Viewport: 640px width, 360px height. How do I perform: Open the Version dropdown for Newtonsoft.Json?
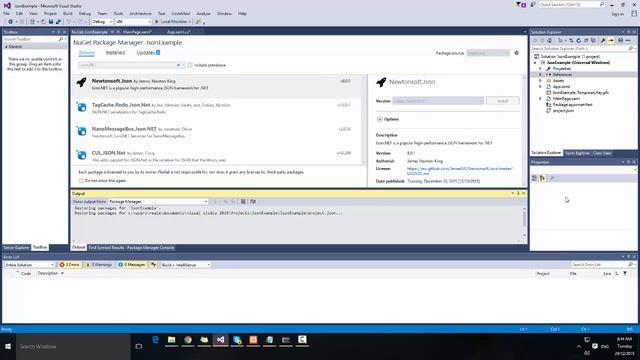[438, 101]
